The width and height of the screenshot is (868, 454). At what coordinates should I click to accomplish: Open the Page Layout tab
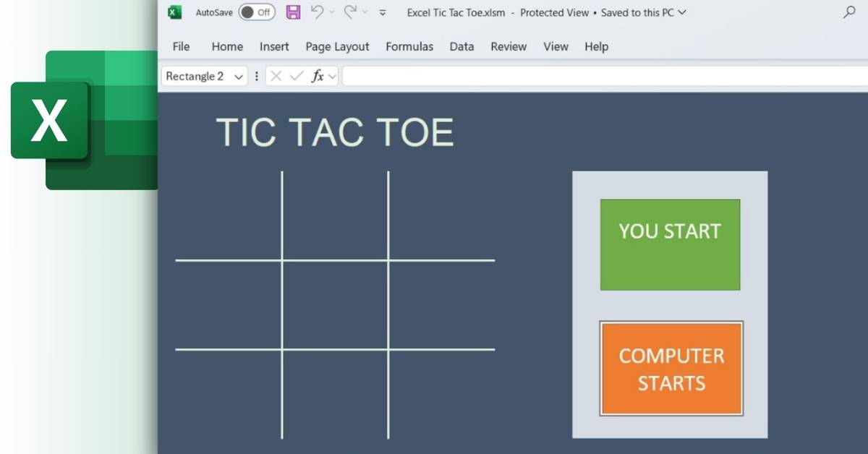pyautogui.click(x=337, y=46)
